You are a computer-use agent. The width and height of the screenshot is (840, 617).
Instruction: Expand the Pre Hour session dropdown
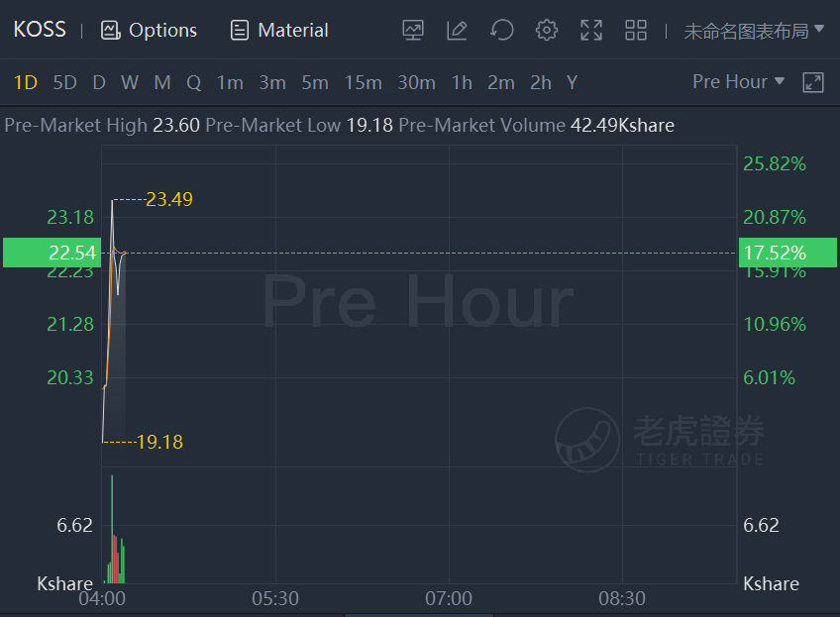(x=738, y=82)
